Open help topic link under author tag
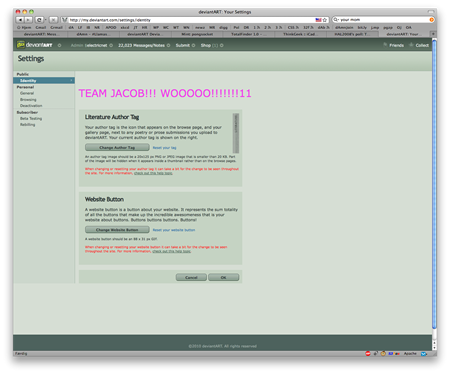 pyautogui.click(x=153, y=173)
